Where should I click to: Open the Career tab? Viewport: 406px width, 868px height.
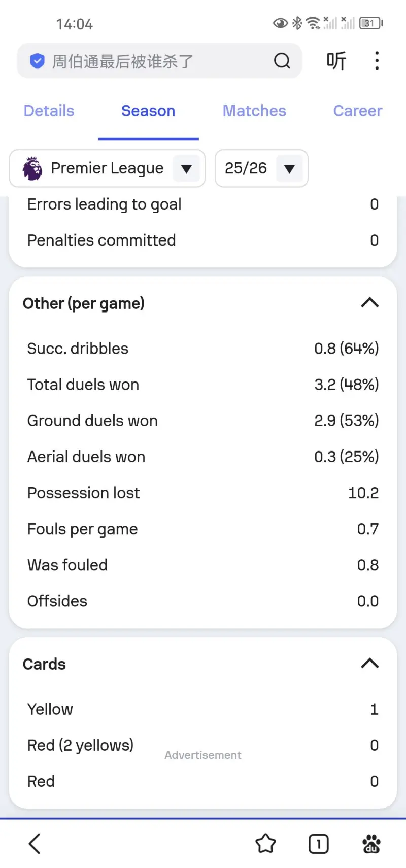click(x=357, y=111)
